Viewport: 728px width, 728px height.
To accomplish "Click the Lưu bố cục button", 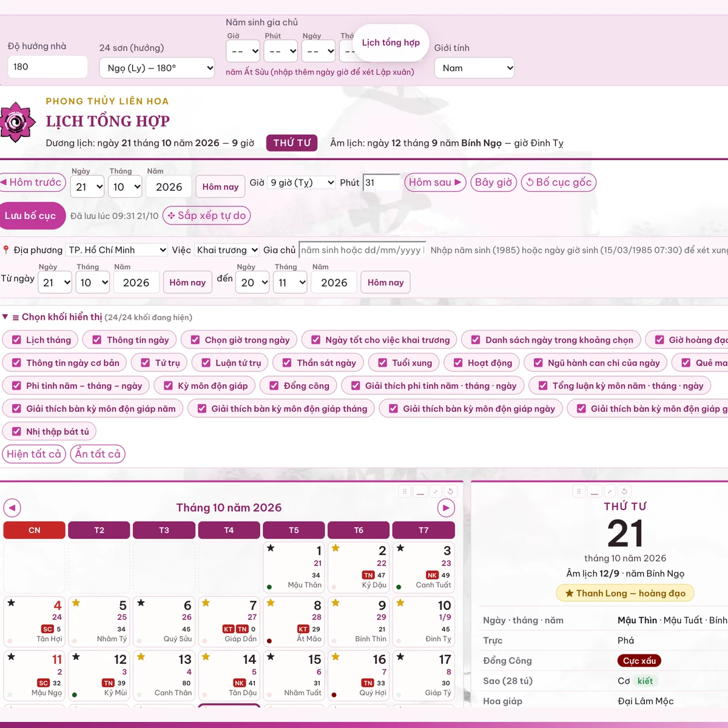I will pyautogui.click(x=30, y=216).
